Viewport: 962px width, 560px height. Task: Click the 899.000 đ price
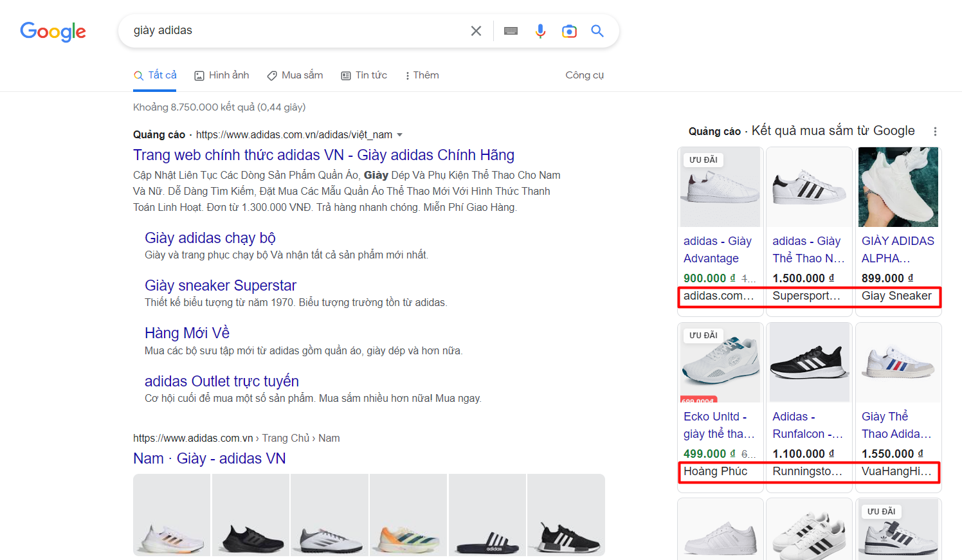click(887, 278)
